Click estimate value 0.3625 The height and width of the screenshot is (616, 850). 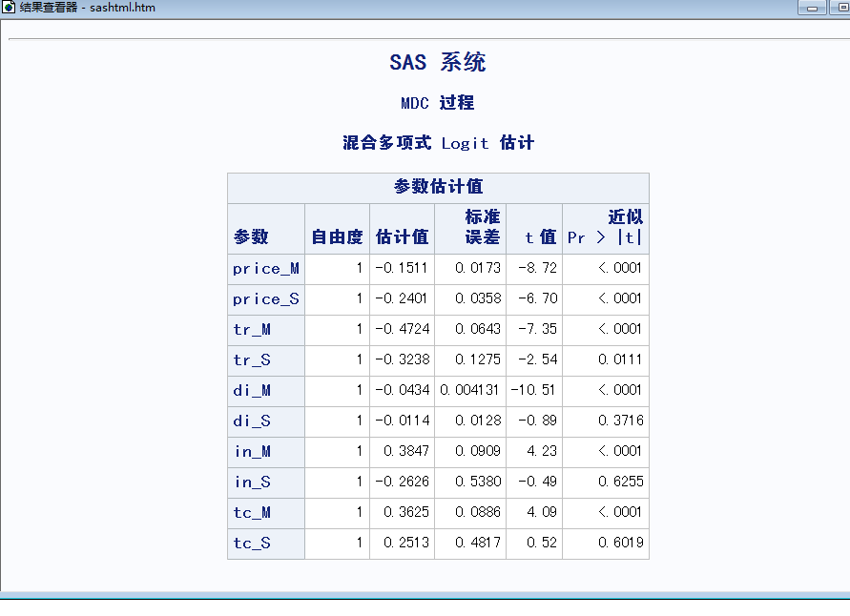[406, 512]
